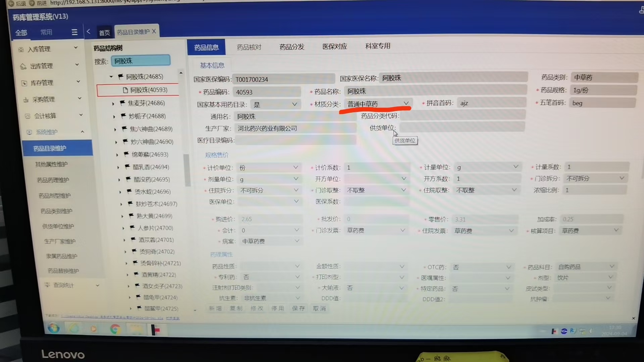The image size is (644, 362).
Task: Open 药品目录维护 in sidebar
Action: coord(57,148)
